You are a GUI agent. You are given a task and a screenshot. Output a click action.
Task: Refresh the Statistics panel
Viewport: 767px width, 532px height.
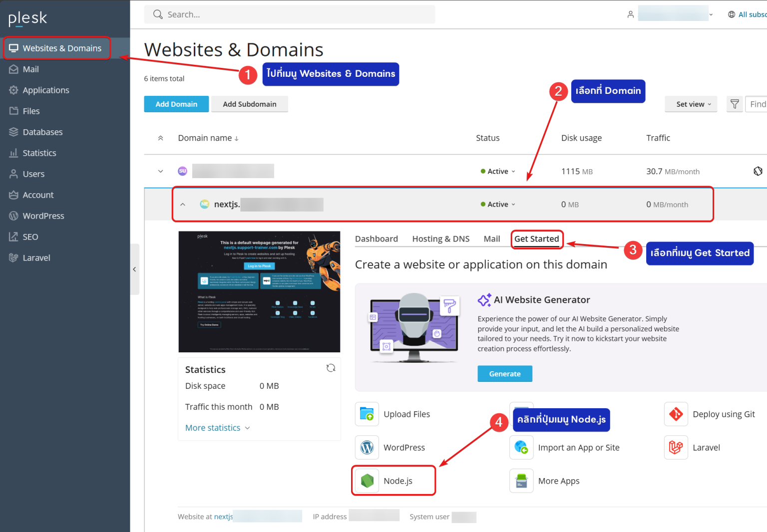coord(331,368)
